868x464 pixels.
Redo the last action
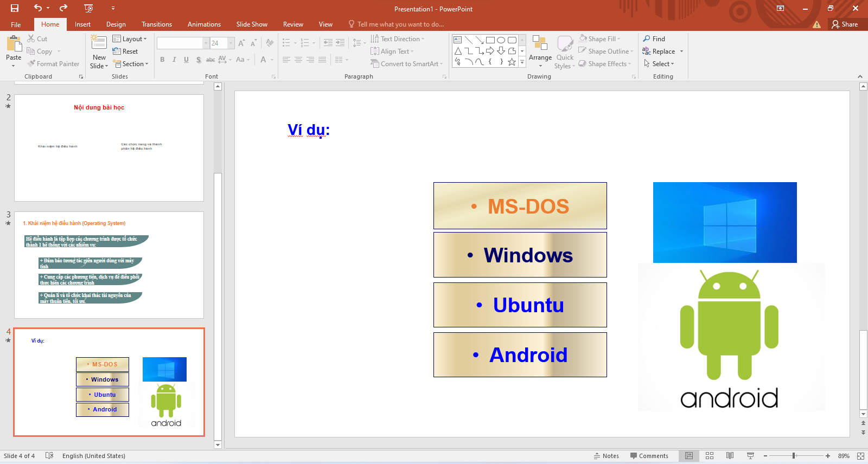point(63,8)
